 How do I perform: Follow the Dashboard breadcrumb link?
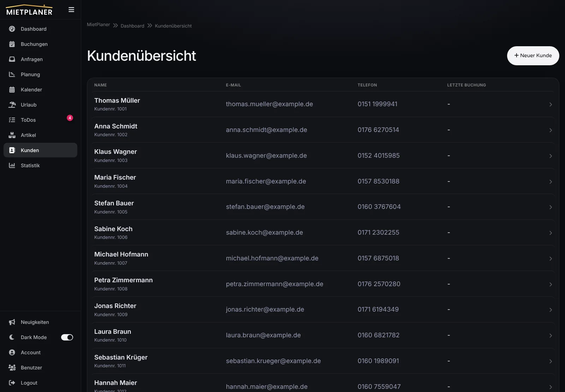point(132,26)
